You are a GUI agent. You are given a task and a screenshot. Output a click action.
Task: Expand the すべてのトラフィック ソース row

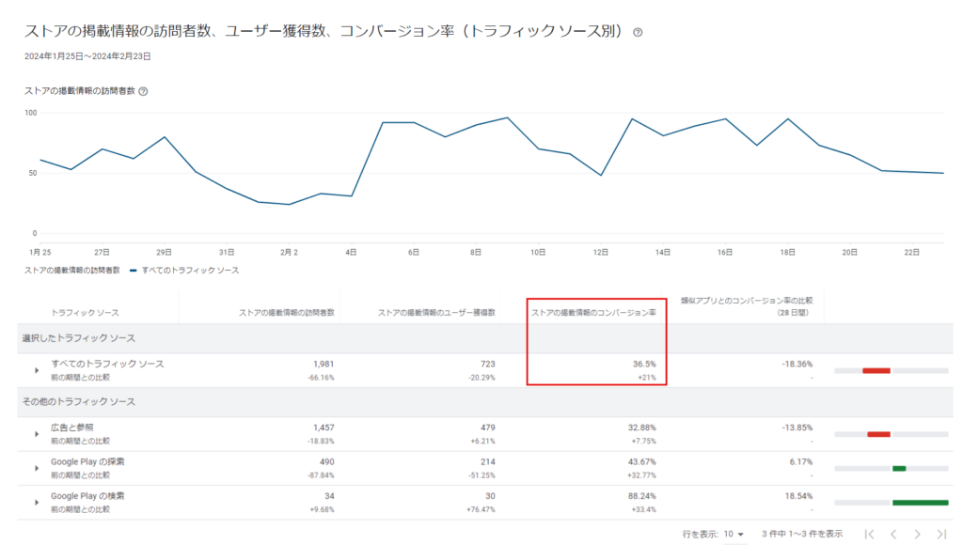point(37,370)
